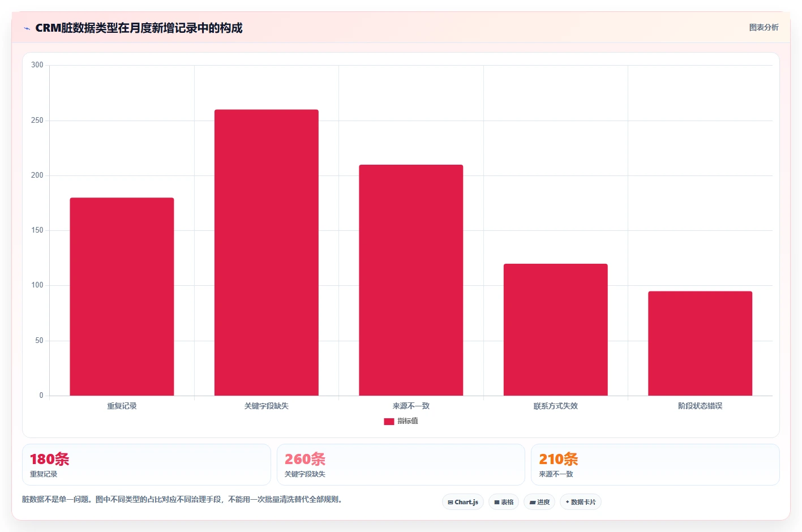The width and height of the screenshot is (802, 532).
Task: Toggle the 指标值 legend color swatch
Action: click(389, 421)
